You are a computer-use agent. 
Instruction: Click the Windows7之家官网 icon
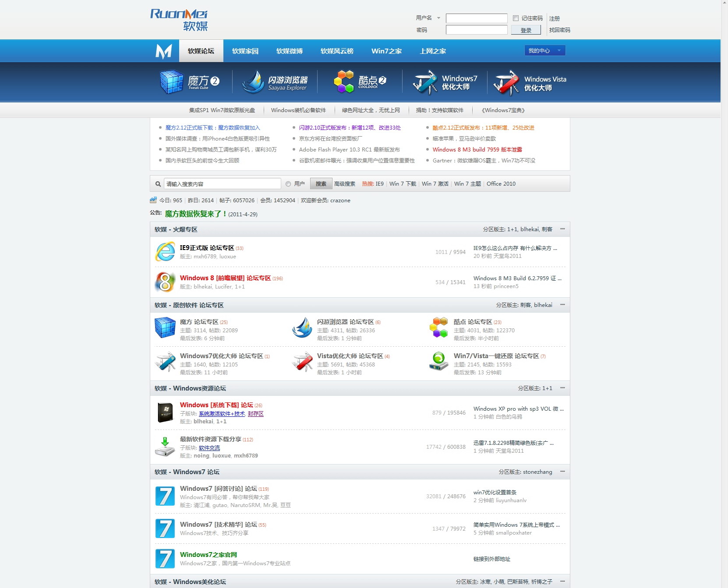(165, 559)
